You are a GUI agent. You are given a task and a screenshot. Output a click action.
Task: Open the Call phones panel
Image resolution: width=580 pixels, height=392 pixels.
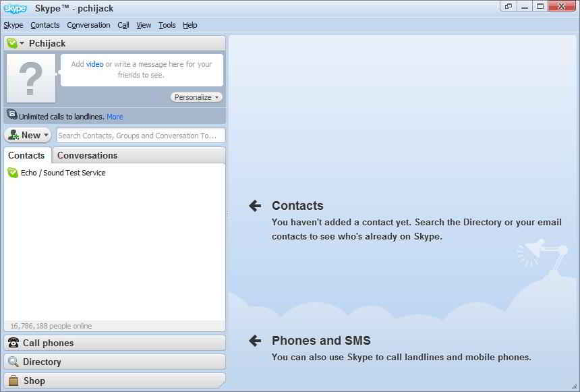click(x=115, y=343)
